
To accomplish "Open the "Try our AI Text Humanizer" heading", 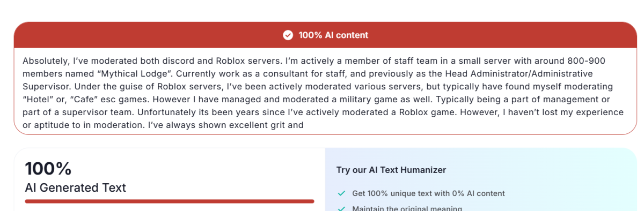I will click(391, 170).
